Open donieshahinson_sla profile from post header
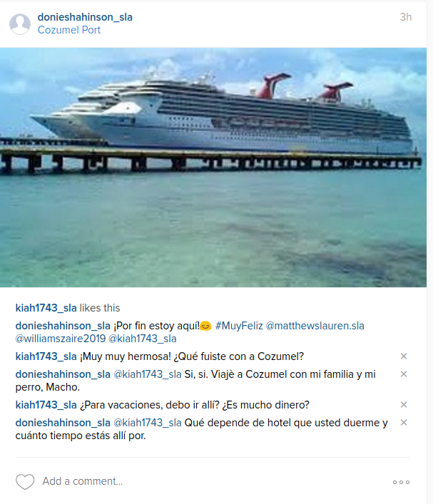This screenshot has width=433, height=504. click(85, 17)
